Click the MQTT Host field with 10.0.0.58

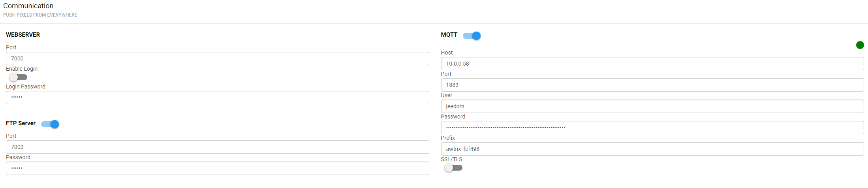pyautogui.click(x=652, y=64)
